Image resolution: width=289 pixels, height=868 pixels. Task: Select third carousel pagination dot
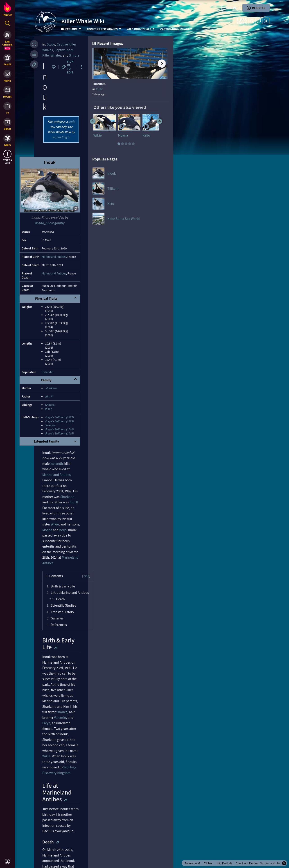[126, 144]
